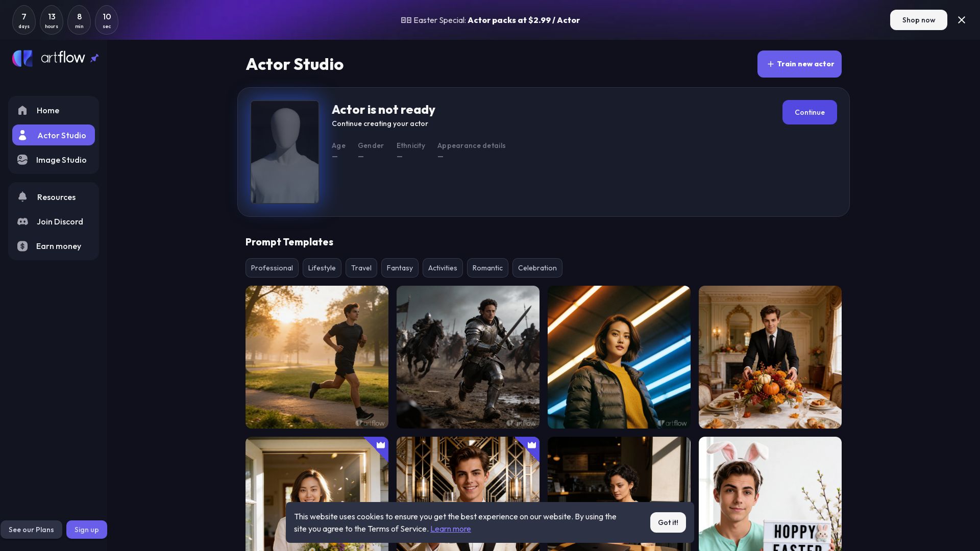Click Shop now in the banner
This screenshot has width=980, height=551.
pos(918,20)
